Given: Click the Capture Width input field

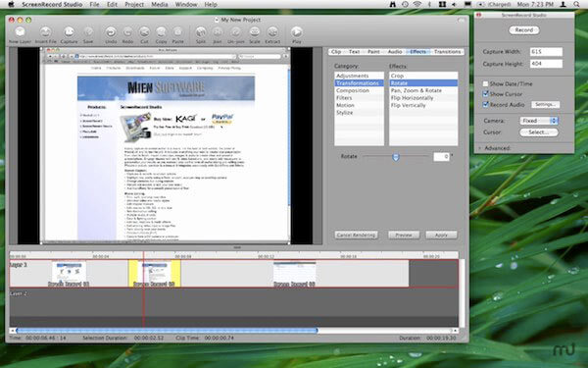Looking at the screenshot, I should click(546, 52).
